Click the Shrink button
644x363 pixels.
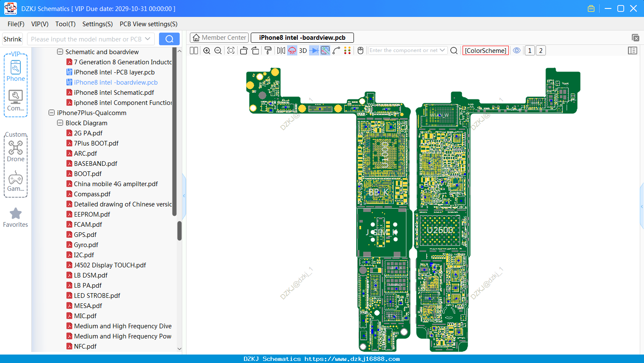click(x=13, y=39)
